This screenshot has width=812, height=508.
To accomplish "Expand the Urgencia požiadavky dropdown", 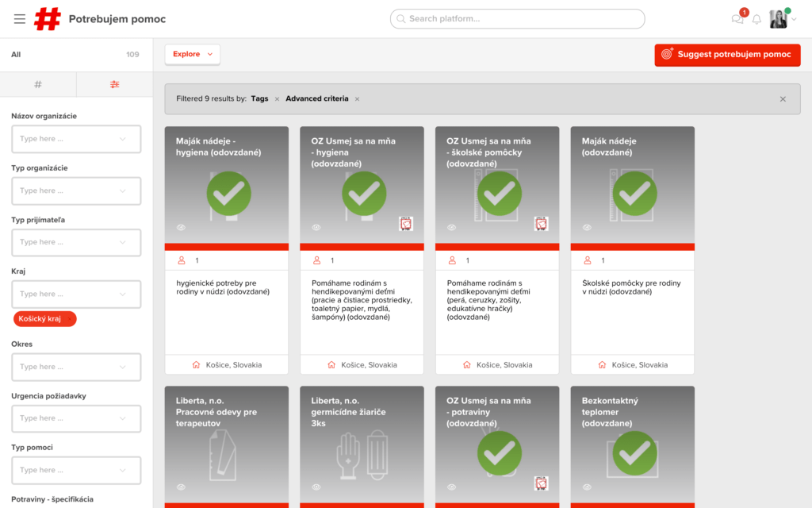I will [76, 418].
